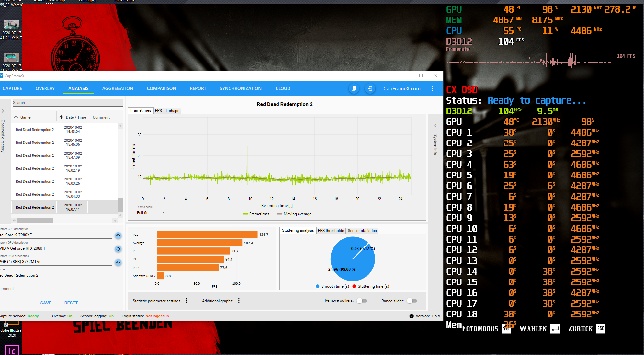
Task: Open the L-shape graph tab
Action: click(172, 111)
